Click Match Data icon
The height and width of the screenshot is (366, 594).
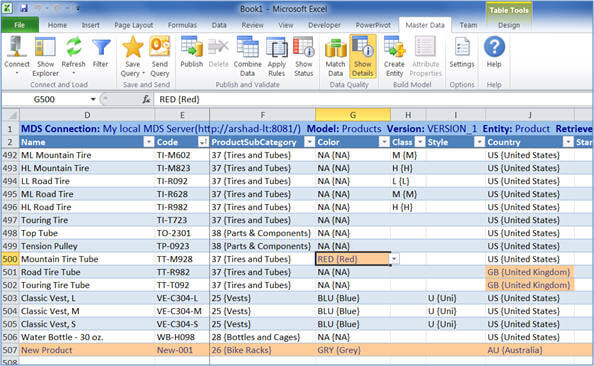click(335, 48)
